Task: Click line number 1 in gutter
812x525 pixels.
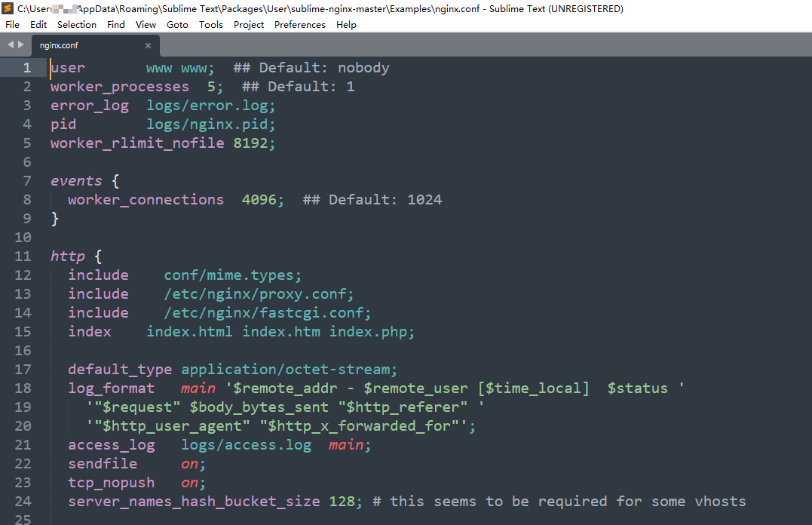Action: (27, 68)
